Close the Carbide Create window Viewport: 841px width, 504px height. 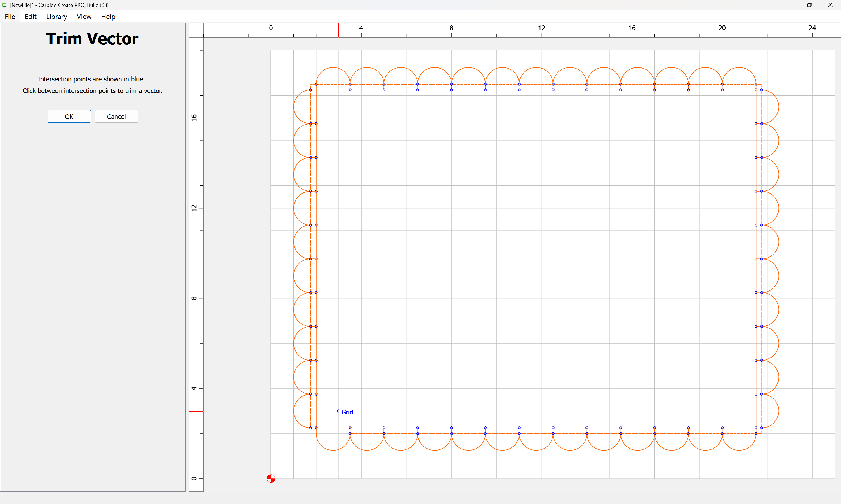(830, 5)
